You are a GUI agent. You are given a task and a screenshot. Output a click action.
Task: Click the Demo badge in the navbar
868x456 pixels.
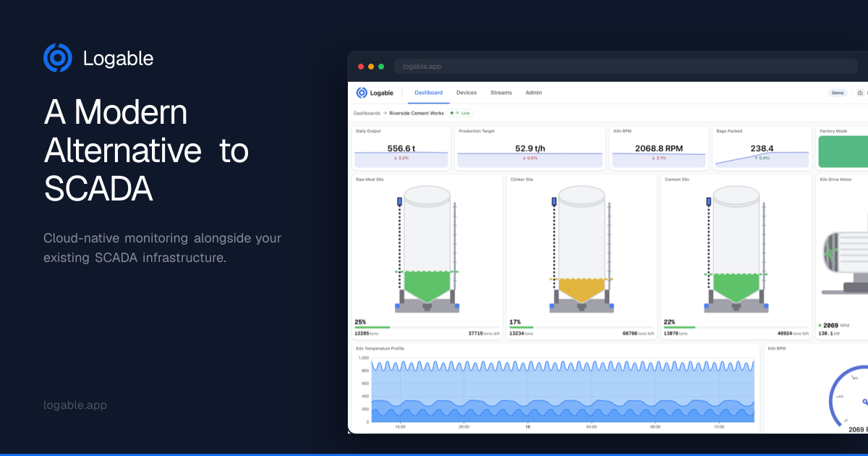point(838,93)
